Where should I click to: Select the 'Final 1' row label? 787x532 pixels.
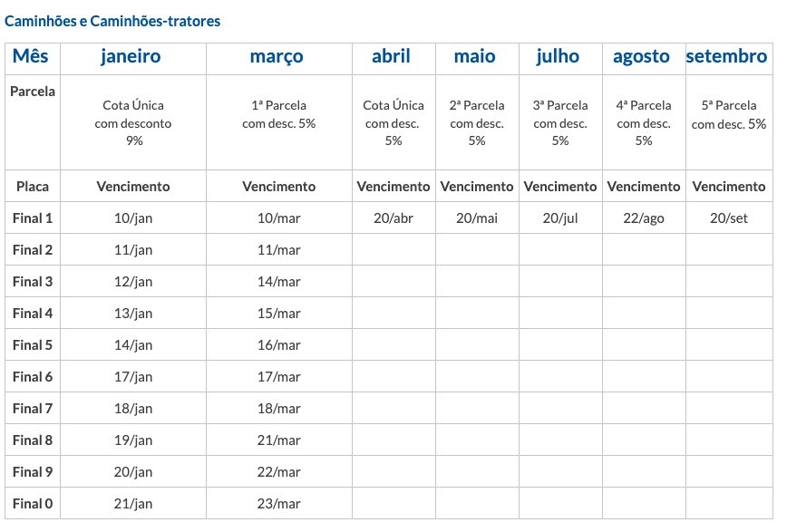(x=33, y=218)
